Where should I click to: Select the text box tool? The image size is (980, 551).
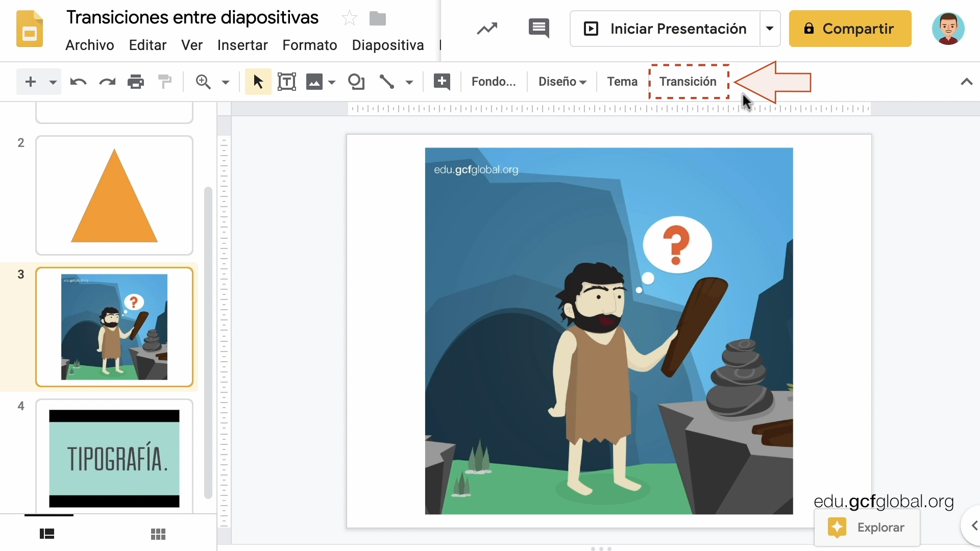(x=287, y=82)
